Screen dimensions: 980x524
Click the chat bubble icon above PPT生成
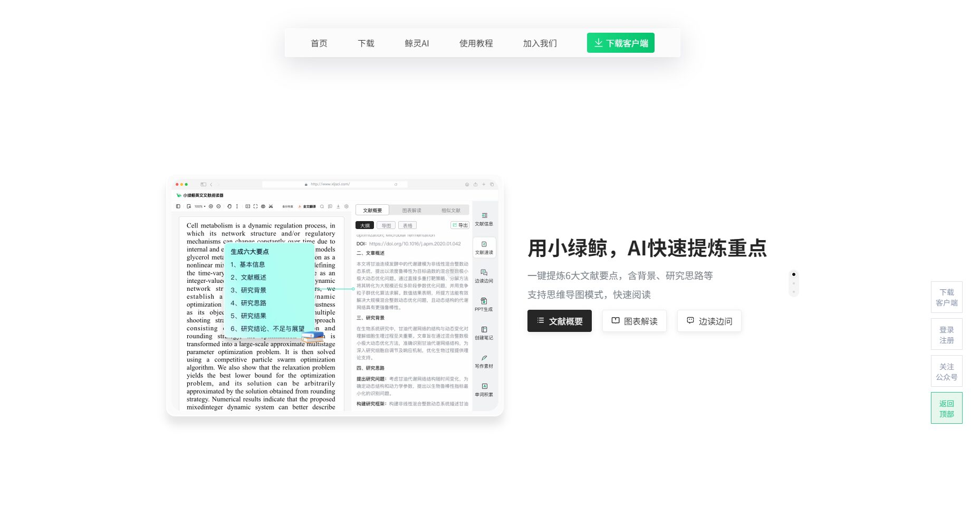coord(484,273)
